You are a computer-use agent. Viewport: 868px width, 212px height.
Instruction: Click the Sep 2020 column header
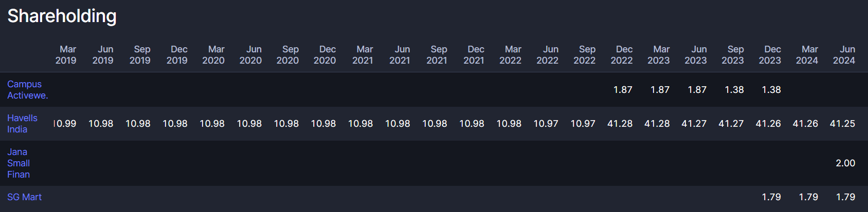(x=287, y=55)
